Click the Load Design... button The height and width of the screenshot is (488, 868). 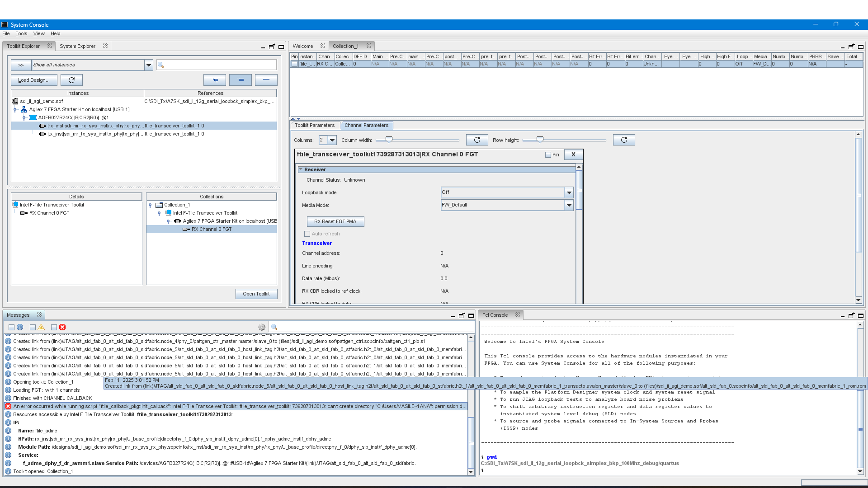point(34,80)
